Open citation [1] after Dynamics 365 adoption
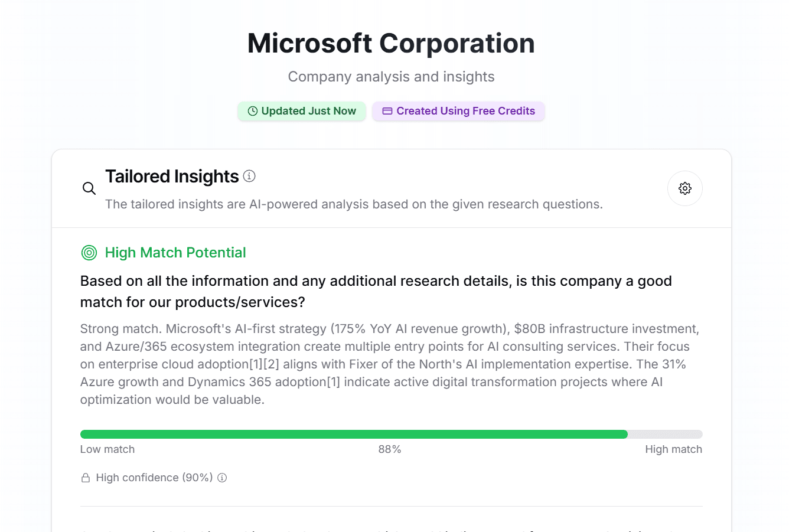 click(x=334, y=382)
